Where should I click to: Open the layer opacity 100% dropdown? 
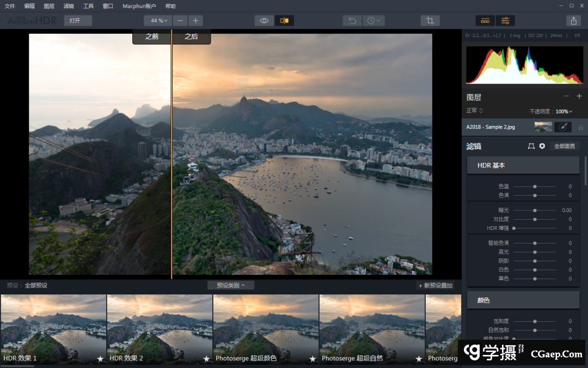tap(562, 111)
